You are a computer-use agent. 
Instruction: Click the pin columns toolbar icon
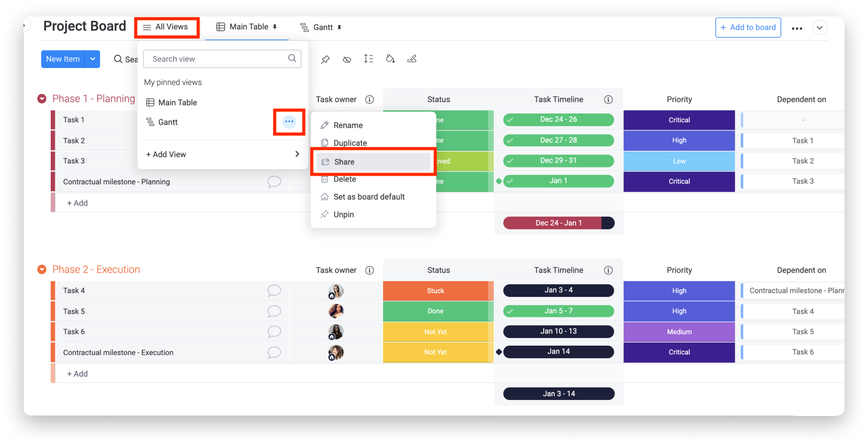(325, 59)
